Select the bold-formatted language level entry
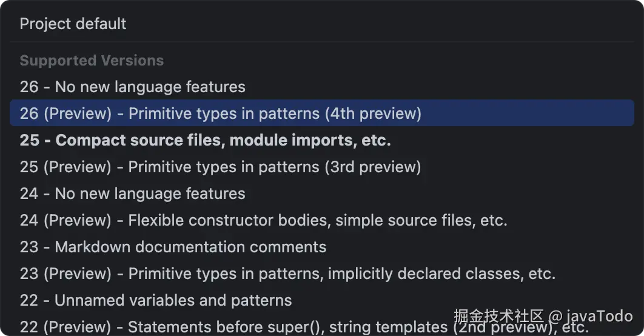Image resolution: width=644 pixels, height=336 pixels. click(205, 140)
